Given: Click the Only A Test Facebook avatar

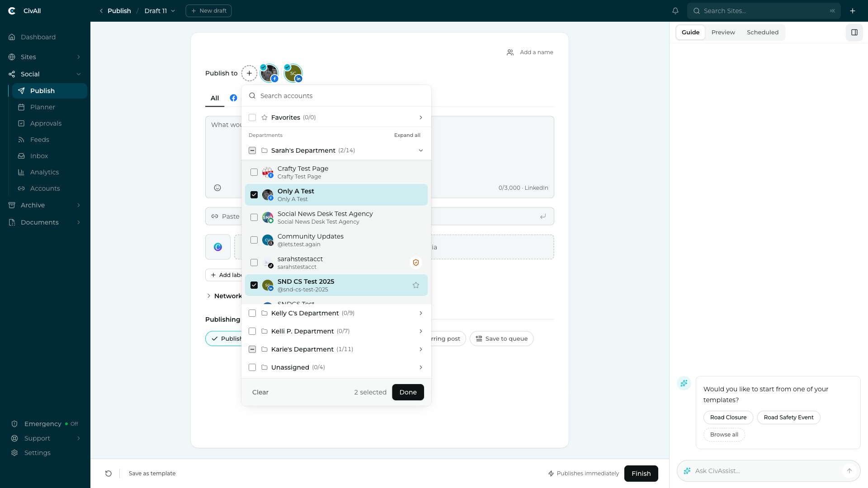Looking at the screenshot, I should 269,73.
